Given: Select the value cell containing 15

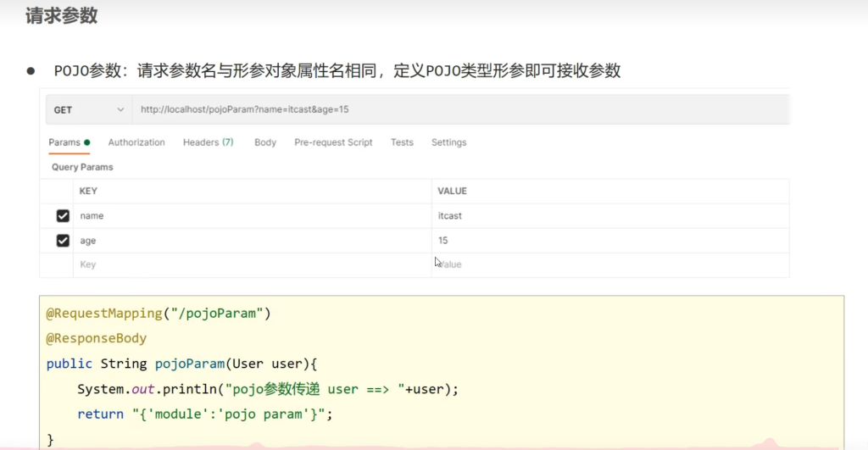Looking at the screenshot, I should (x=610, y=241).
